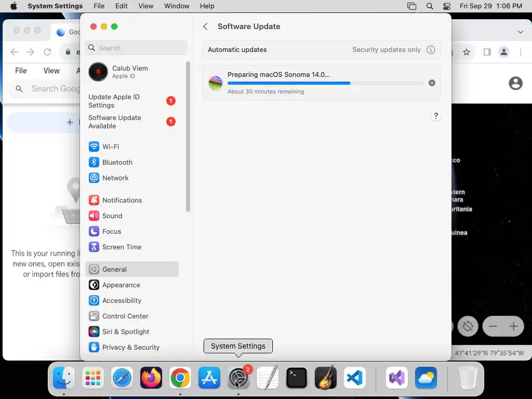
Task: Select Network in the sidebar
Action: [131, 178]
